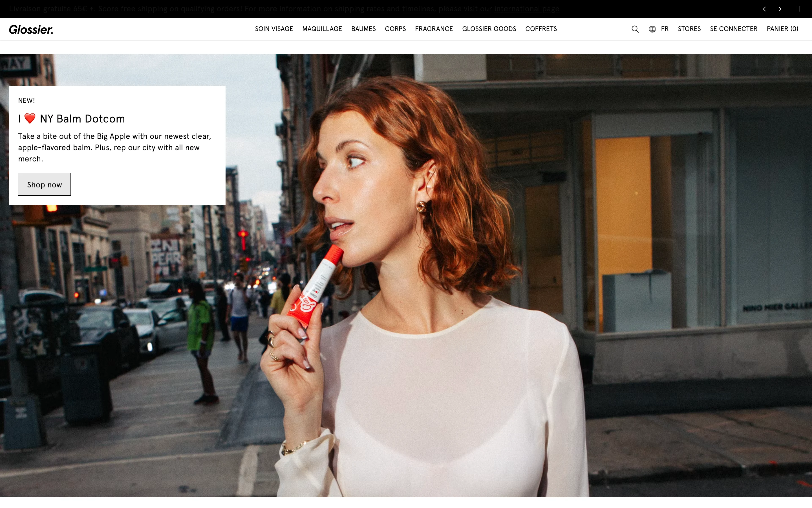Viewport: 812px width, 508px height.
Task: Pause the announcement carousel
Action: (x=798, y=9)
